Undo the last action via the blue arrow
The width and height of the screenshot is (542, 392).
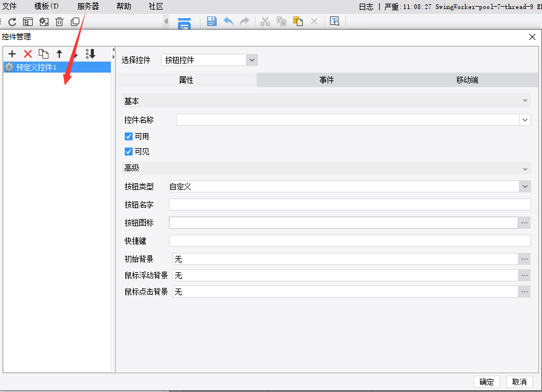tap(228, 21)
